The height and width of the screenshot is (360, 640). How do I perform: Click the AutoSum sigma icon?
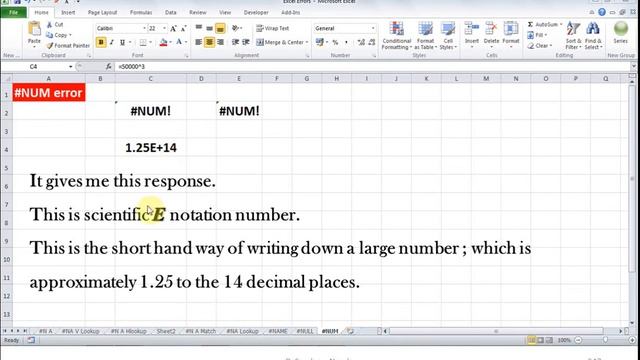[x=530, y=24]
